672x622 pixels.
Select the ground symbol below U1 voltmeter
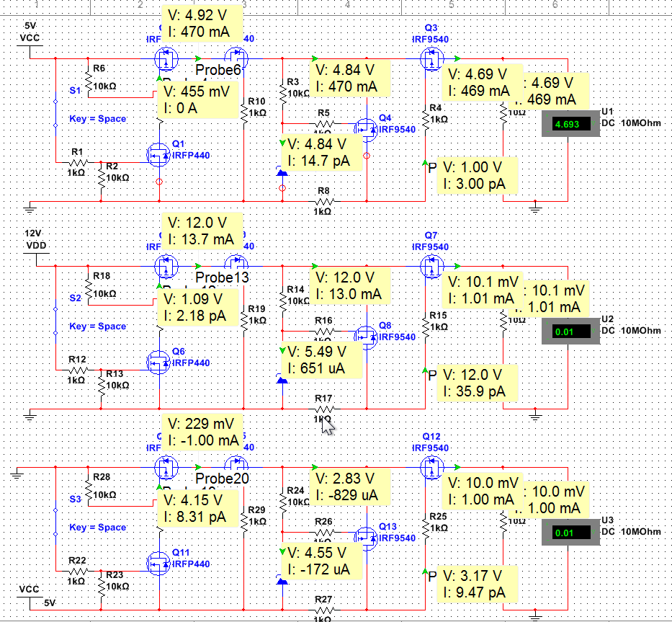tap(535, 208)
